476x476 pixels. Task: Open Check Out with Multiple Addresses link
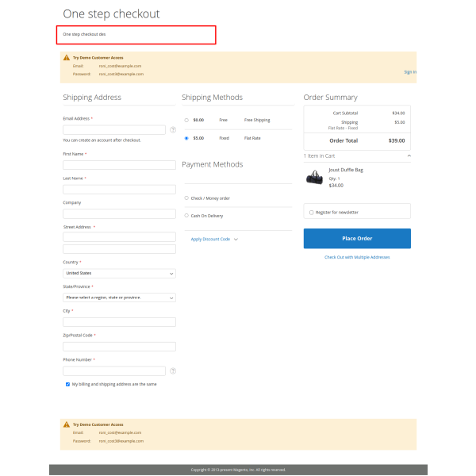pos(357,257)
